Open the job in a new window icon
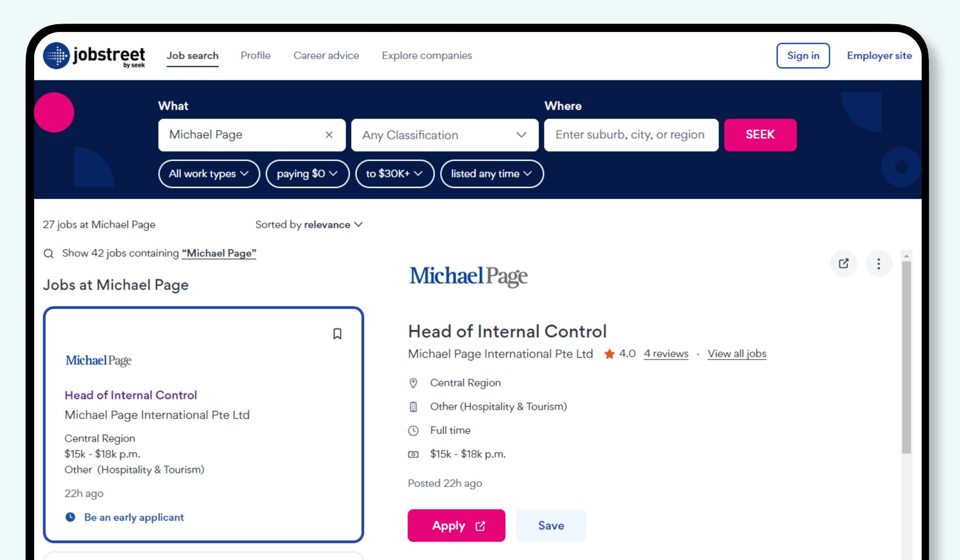Screen dimensions: 960x560 (843, 263)
